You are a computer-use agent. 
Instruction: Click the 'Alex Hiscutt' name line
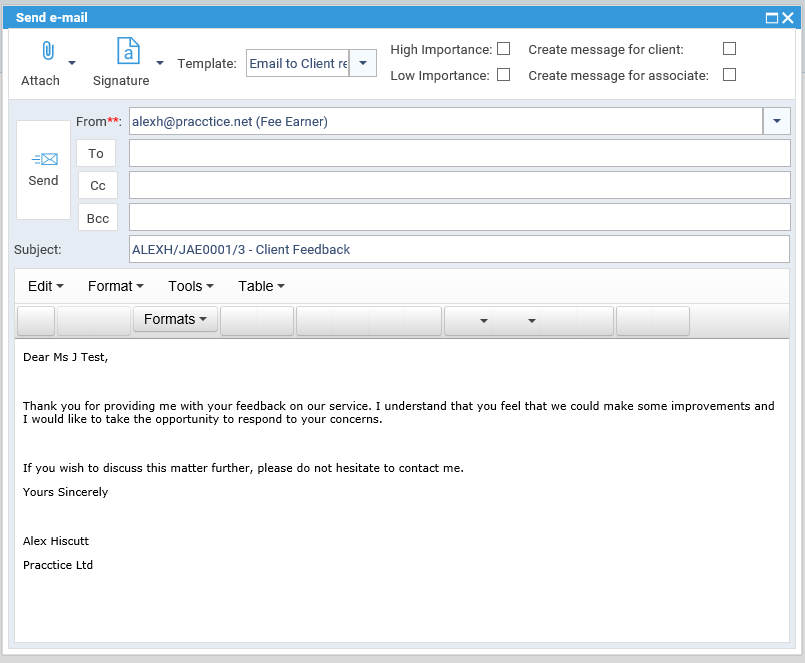[x=55, y=541]
